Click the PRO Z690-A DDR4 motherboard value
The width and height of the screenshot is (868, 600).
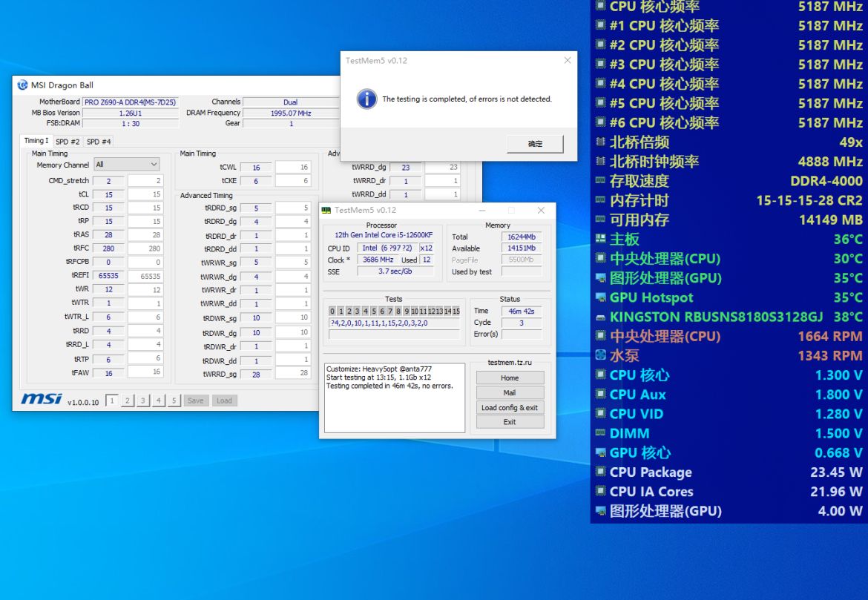tap(131, 102)
